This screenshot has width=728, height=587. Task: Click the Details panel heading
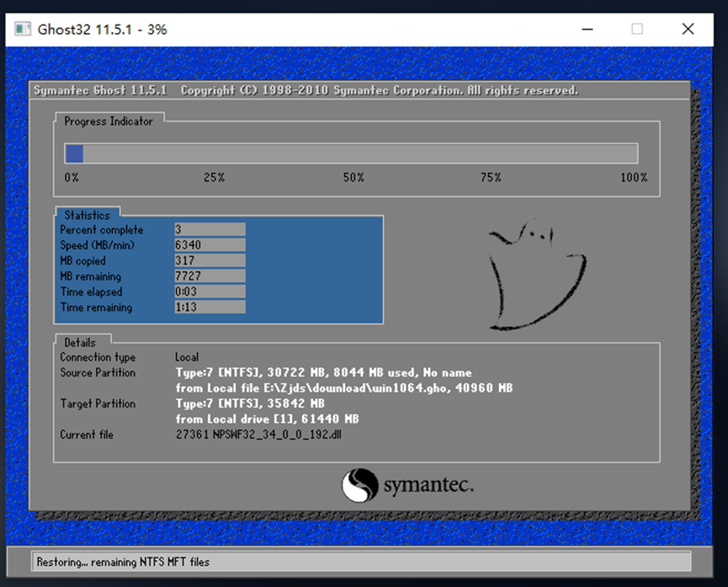tap(80, 343)
